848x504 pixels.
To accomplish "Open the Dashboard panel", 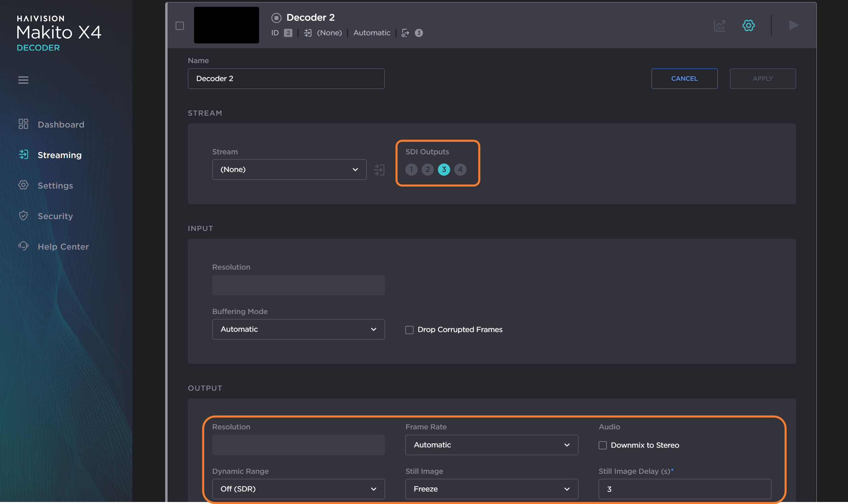I will [61, 124].
